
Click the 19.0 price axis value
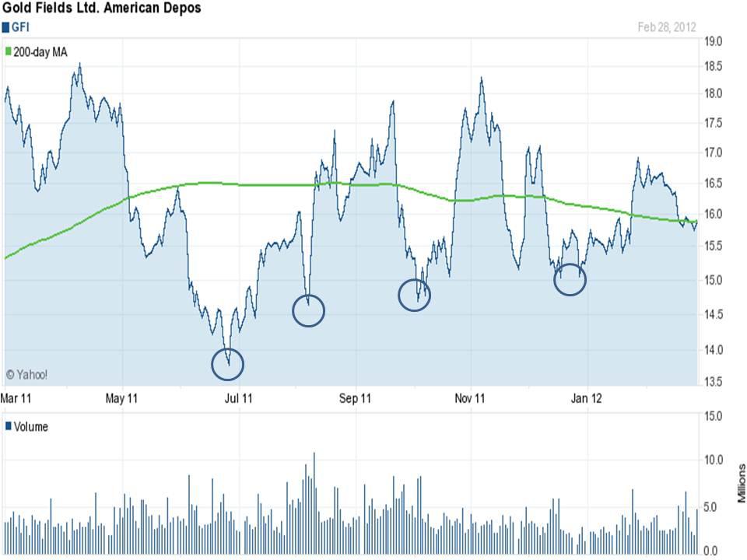[x=714, y=41]
